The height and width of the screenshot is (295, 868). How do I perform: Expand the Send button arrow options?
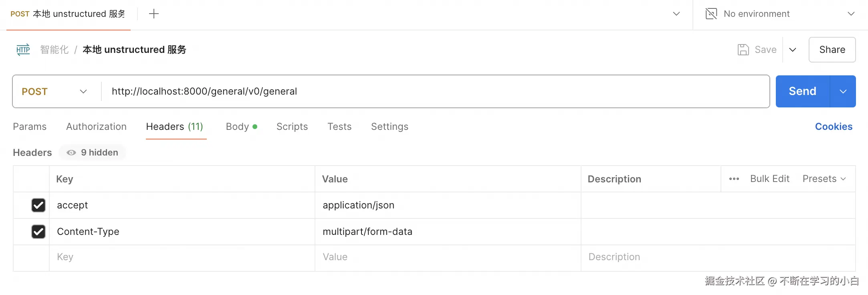843,91
